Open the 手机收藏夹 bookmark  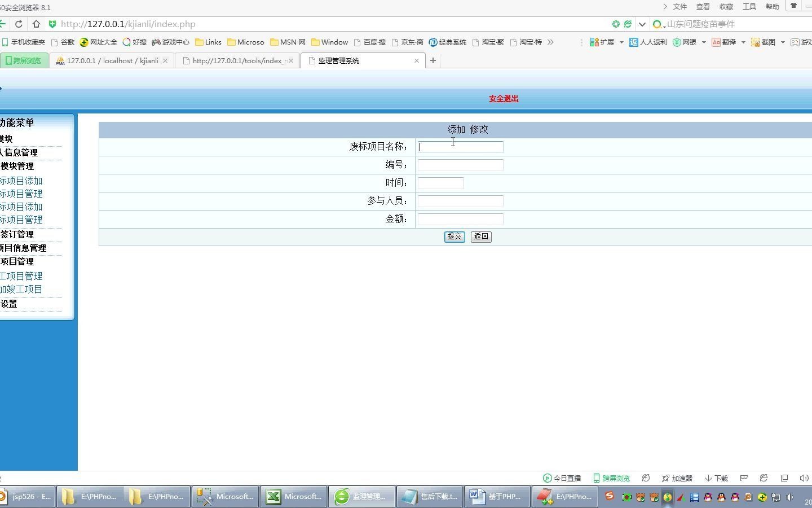tap(24, 42)
